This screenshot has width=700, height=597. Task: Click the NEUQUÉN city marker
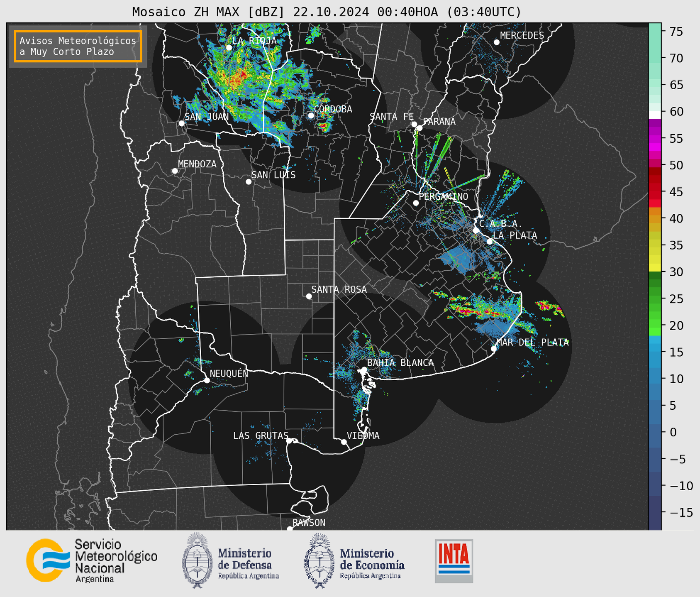pyautogui.click(x=207, y=380)
